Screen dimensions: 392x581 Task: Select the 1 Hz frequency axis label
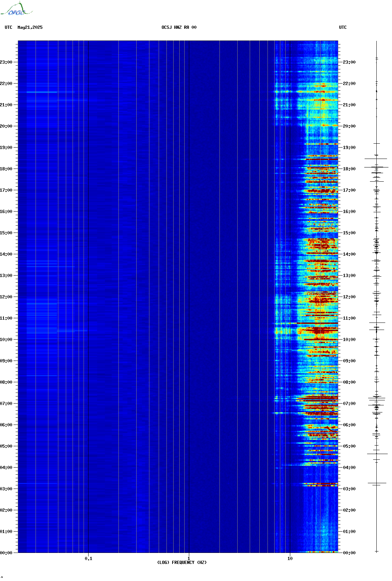pos(189,559)
